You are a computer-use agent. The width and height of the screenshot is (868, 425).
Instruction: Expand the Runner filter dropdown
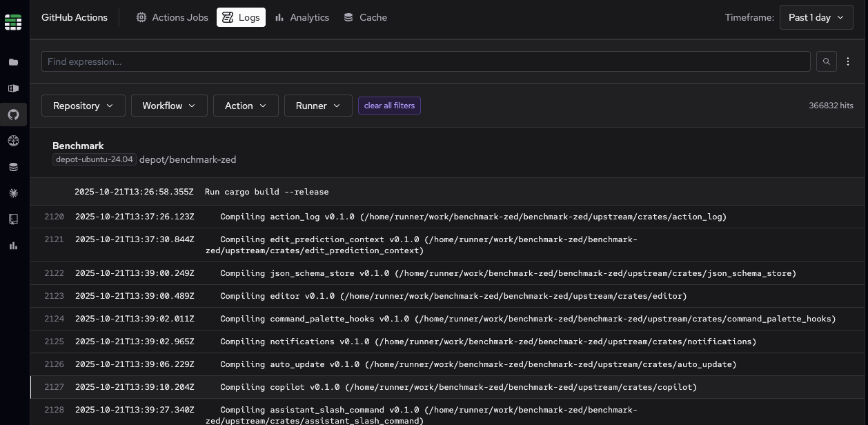point(317,106)
